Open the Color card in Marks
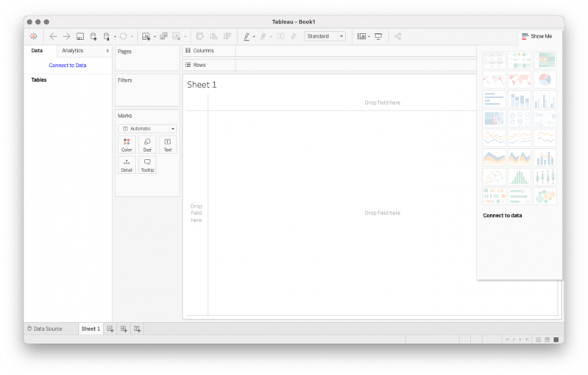The width and height of the screenshot is (588, 375). coord(127,145)
